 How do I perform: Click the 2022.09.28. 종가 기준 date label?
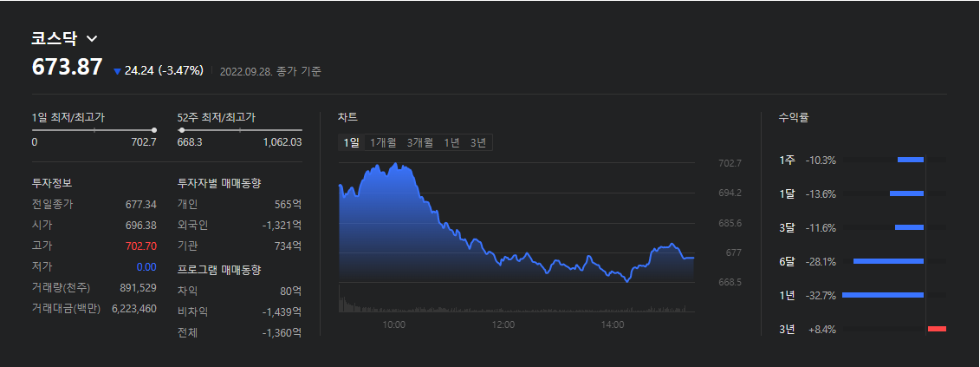point(270,71)
